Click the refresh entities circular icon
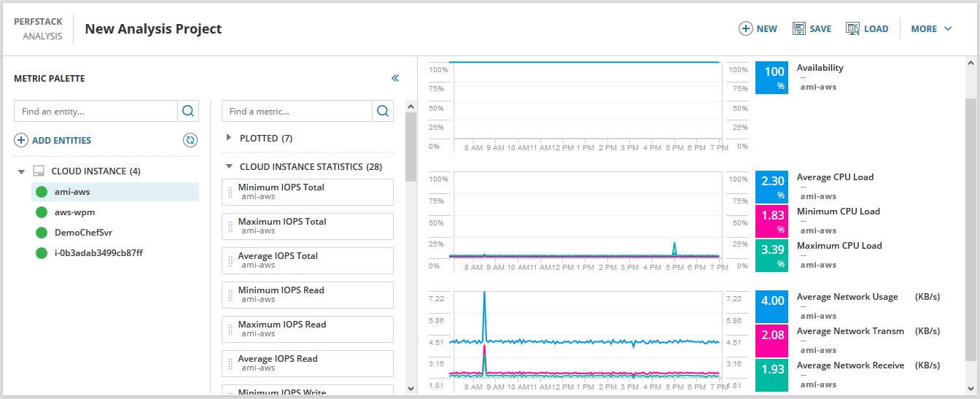Viewport: 980px width, 399px height. 190,140
